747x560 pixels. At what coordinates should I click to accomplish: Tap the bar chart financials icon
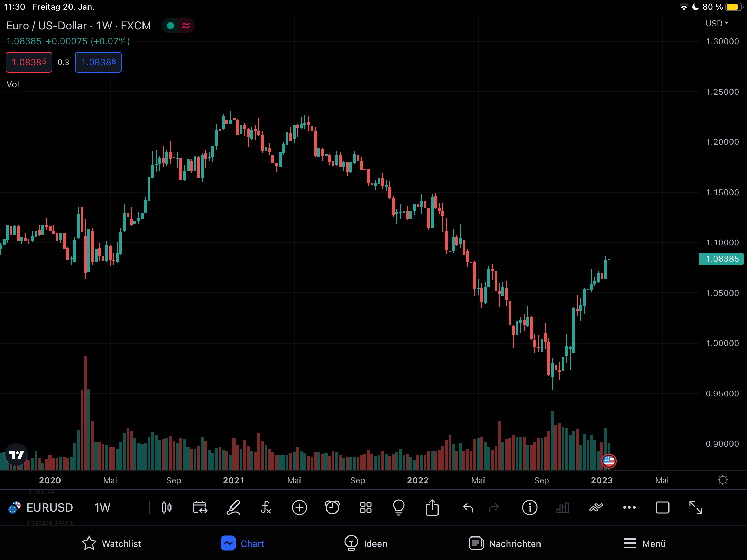563,507
